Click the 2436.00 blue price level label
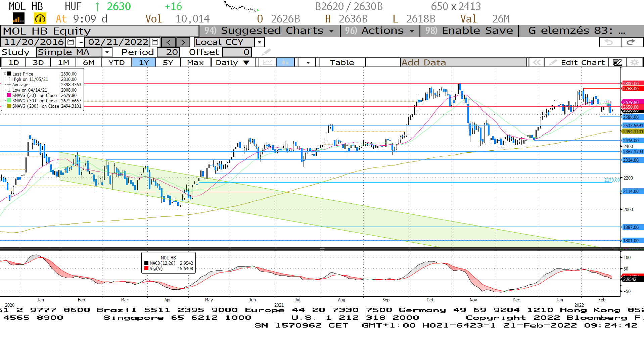 [x=632, y=141]
